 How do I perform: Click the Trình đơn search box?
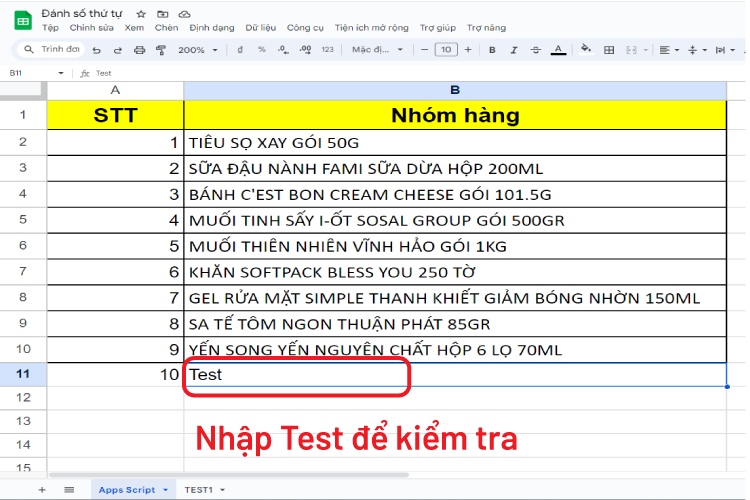point(51,49)
